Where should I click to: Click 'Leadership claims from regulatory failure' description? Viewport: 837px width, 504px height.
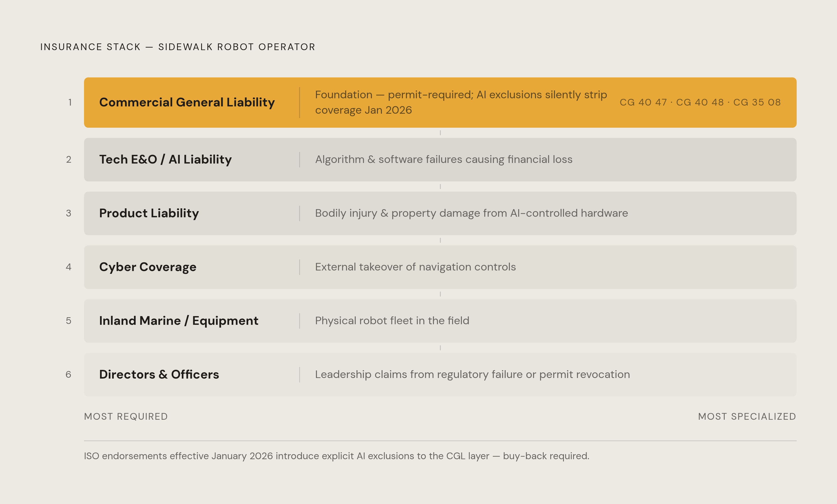[x=473, y=374]
